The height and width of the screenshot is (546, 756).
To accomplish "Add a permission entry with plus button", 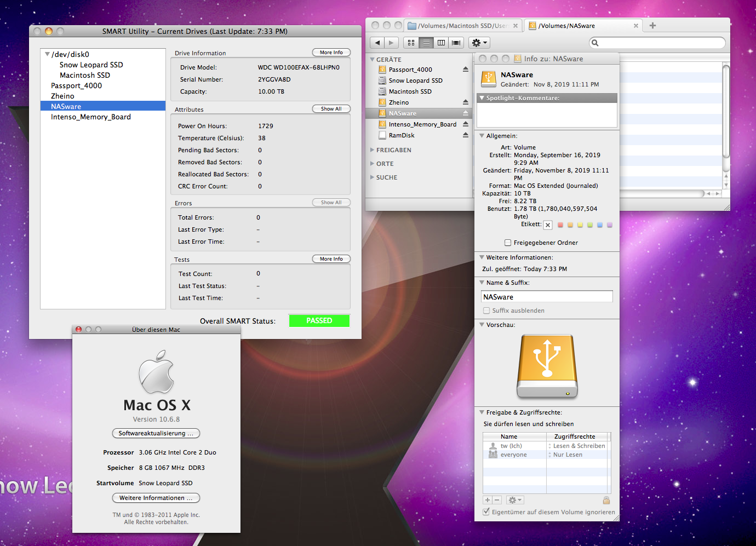I will click(488, 500).
